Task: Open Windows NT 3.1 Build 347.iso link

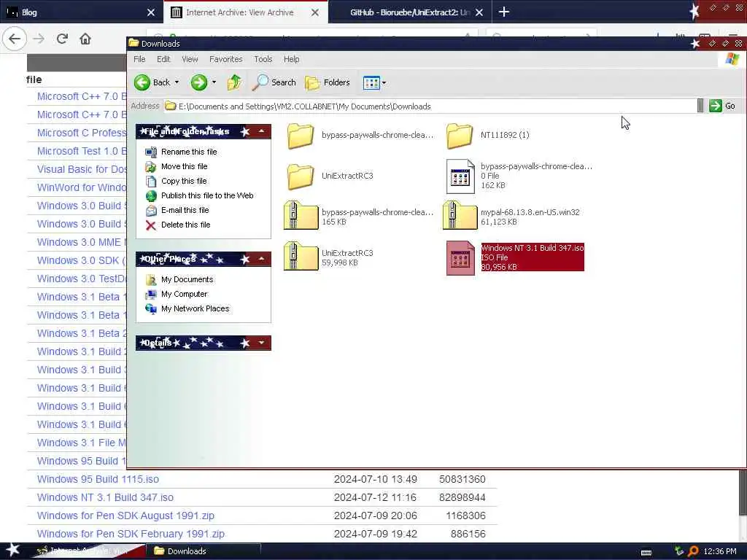Action: [x=105, y=497]
